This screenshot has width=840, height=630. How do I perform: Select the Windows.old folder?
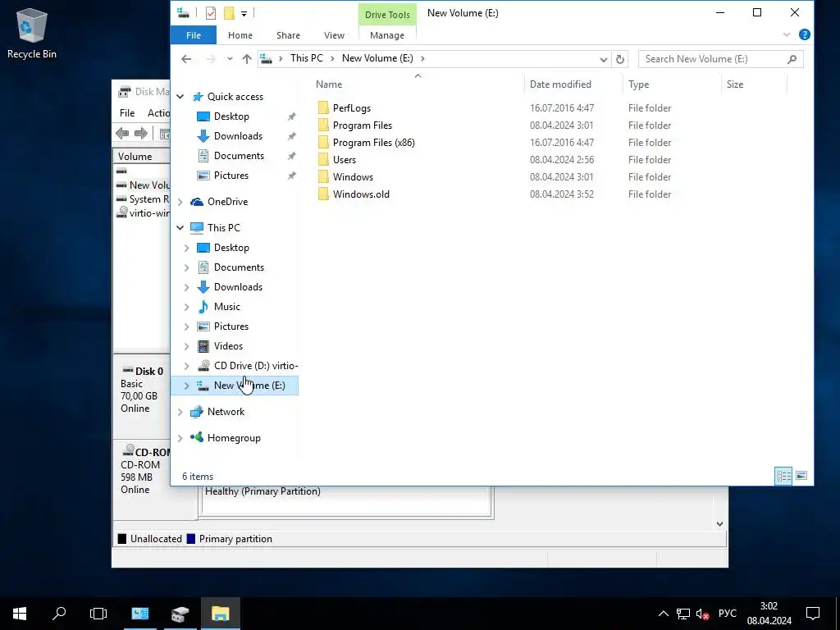(x=361, y=194)
